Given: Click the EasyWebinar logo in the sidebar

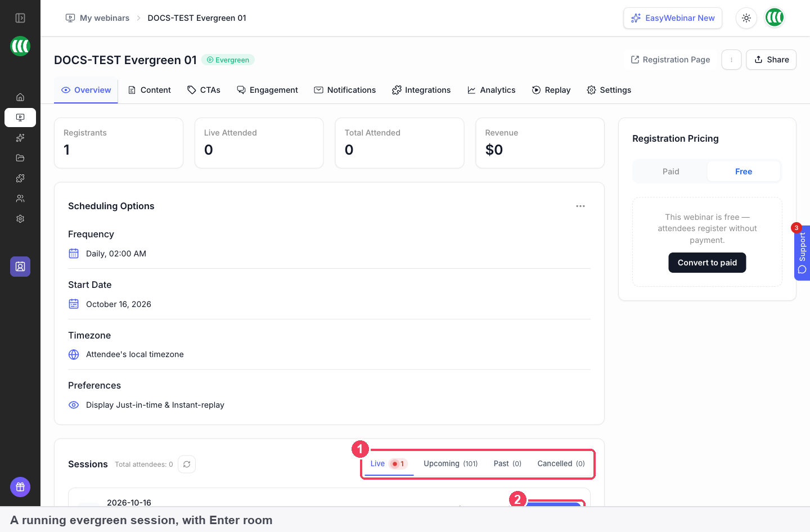Looking at the screenshot, I should (x=20, y=46).
